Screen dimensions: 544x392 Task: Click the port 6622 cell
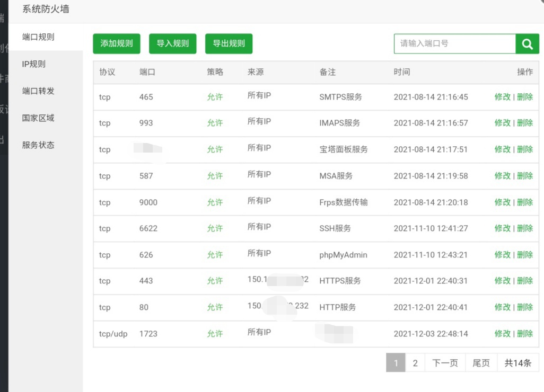click(x=148, y=228)
